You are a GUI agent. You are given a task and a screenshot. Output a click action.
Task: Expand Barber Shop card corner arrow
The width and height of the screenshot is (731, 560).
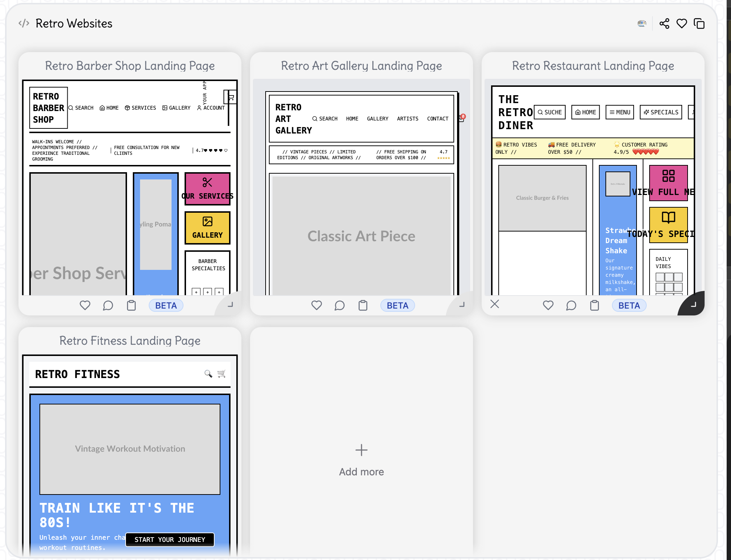click(230, 305)
